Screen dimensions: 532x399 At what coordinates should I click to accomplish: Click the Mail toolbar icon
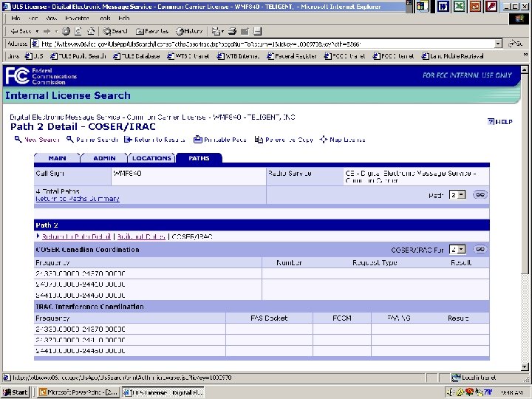[217, 31]
